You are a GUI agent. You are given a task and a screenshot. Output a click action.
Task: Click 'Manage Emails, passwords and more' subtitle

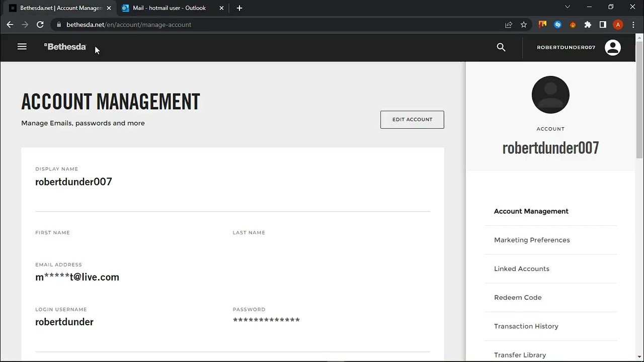tap(83, 123)
